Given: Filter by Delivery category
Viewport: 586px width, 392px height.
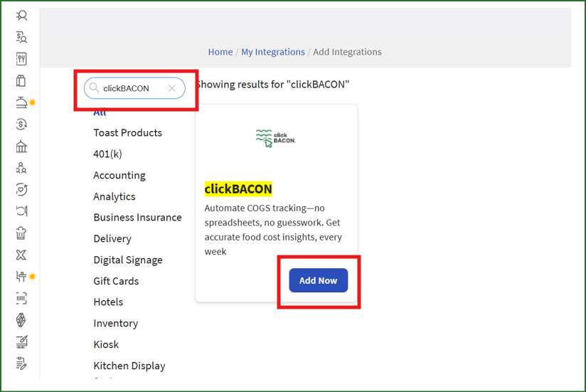Looking at the screenshot, I should (x=112, y=239).
